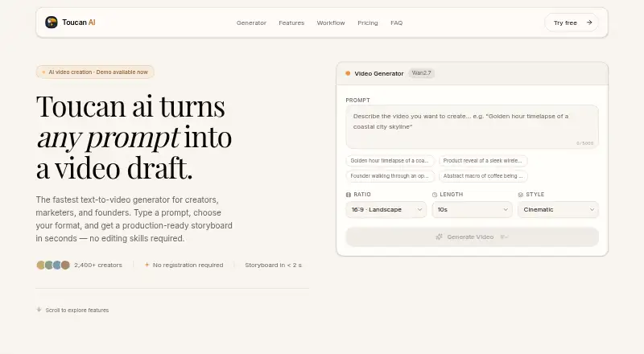Screen dimensions: 644x354
Task: Click the Storyboard in < 2 s text
Action: click(273, 265)
